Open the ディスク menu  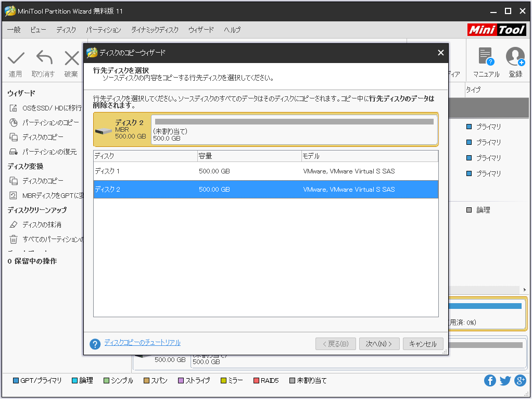click(x=66, y=30)
